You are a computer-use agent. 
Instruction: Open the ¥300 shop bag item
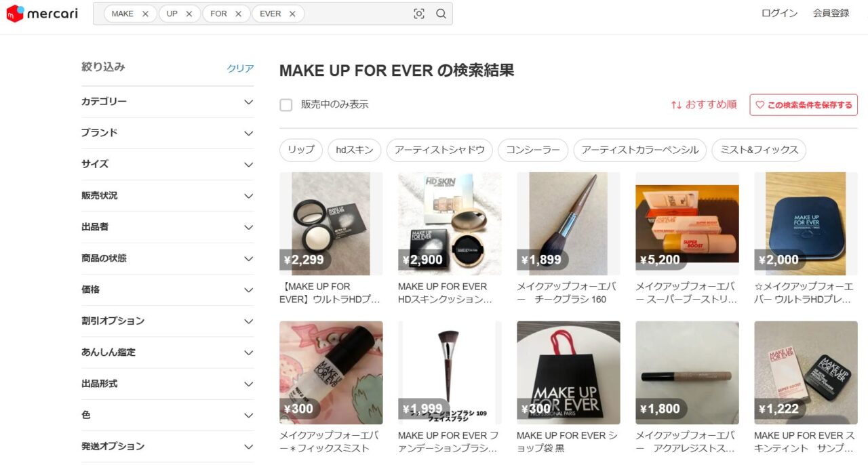point(568,373)
